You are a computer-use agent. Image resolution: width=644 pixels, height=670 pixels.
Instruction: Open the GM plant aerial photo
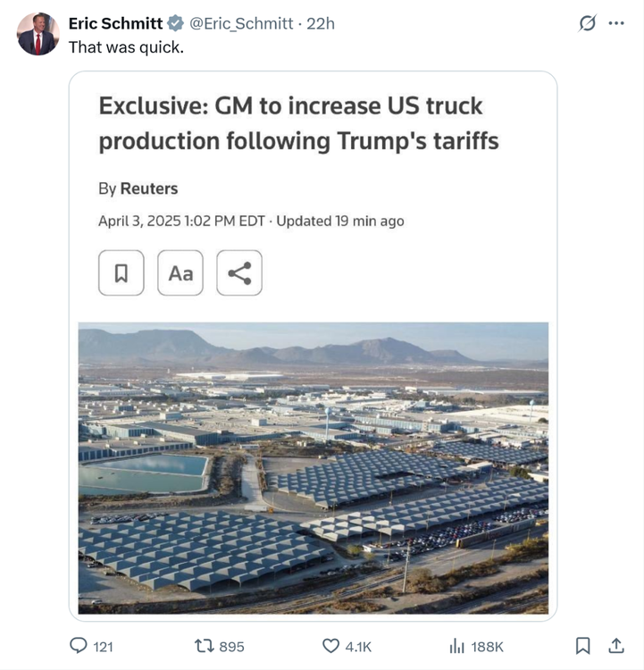click(x=313, y=467)
